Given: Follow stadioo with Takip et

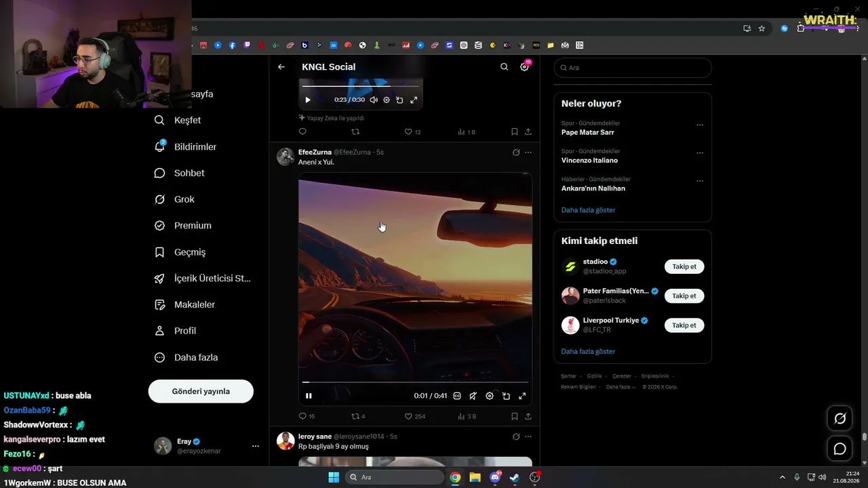Looking at the screenshot, I should 684,266.
